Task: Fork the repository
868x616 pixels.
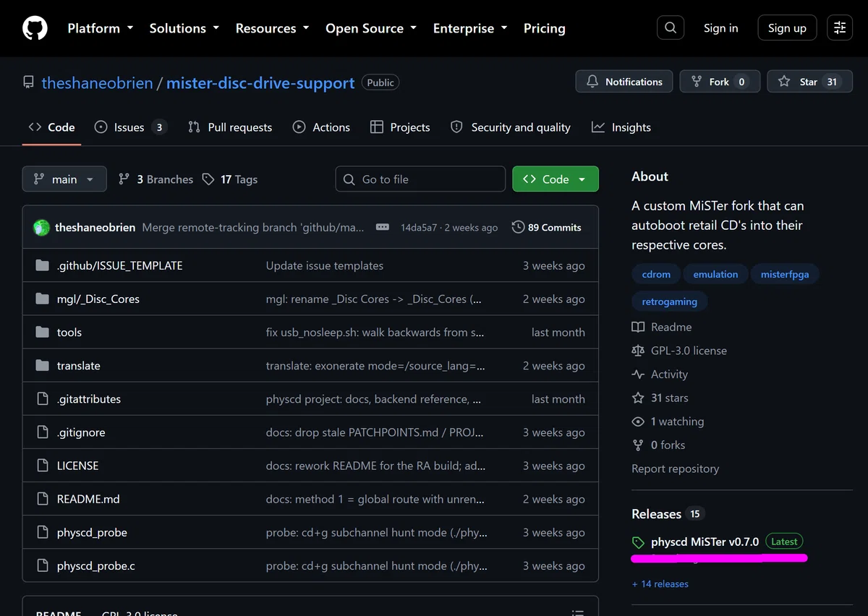Action: click(720, 82)
